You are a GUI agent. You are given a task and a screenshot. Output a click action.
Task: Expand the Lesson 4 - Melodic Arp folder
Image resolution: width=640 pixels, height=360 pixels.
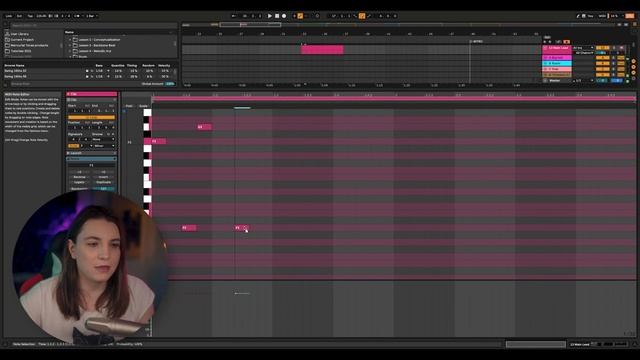point(70,51)
